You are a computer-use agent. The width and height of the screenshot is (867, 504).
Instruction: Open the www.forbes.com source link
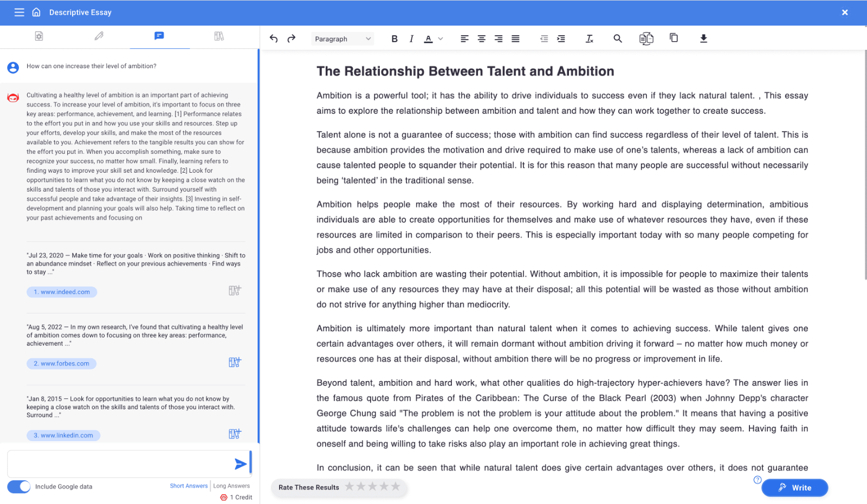pyautogui.click(x=61, y=364)
